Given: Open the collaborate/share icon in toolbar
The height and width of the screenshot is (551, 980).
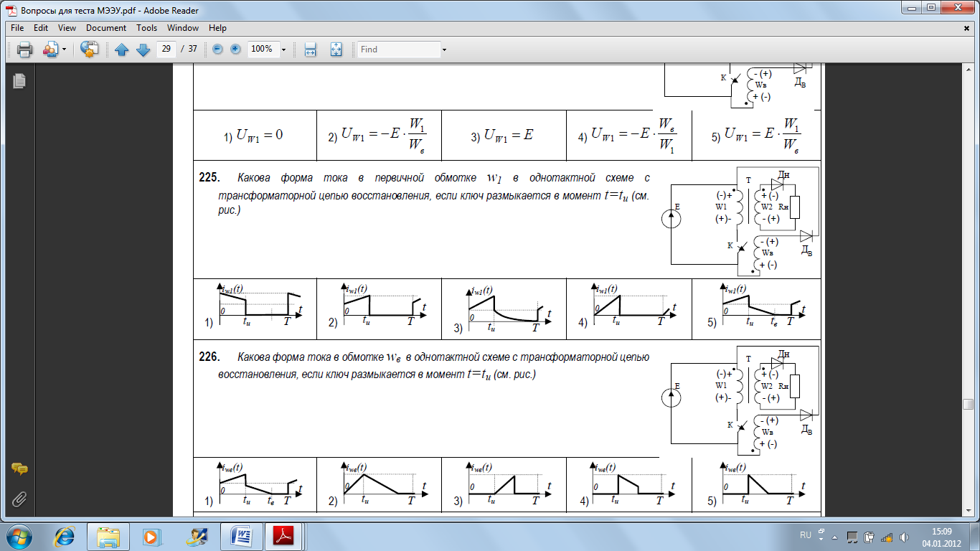Looking at the screenshot, I should pyautogui.click(x=50, y=50).
